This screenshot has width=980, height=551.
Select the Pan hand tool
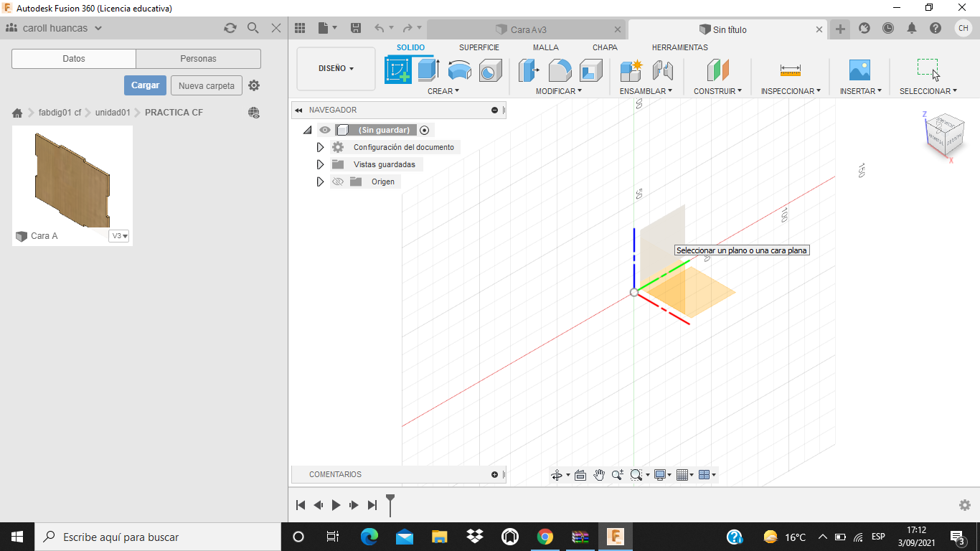pyautogui.click(x=599, y=475)
